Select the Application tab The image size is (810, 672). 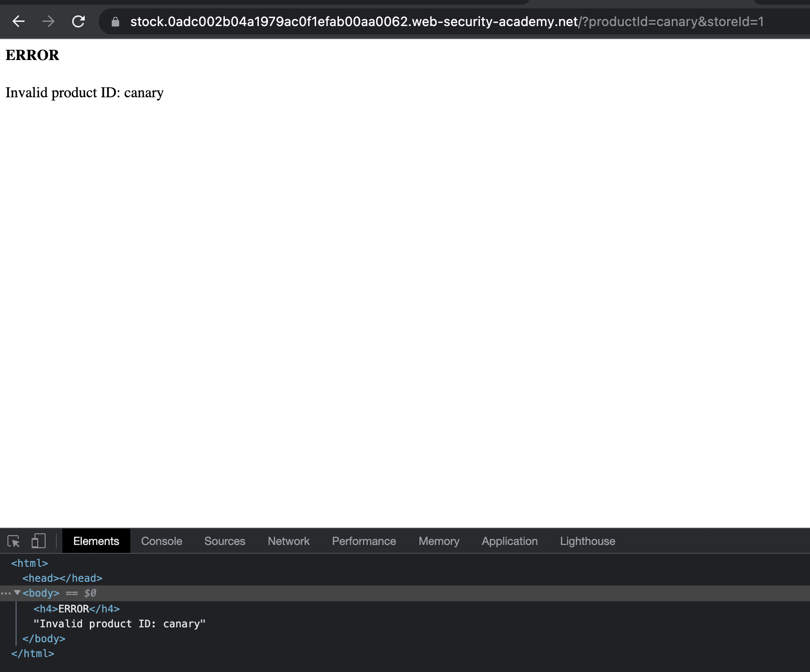(x=509, y=541)
